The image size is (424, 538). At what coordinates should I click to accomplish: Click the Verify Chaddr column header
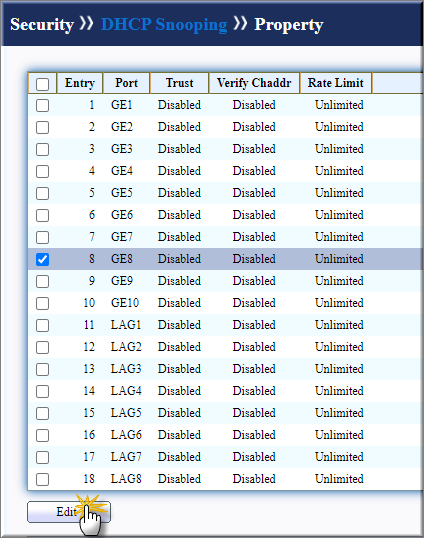[254, 83]
